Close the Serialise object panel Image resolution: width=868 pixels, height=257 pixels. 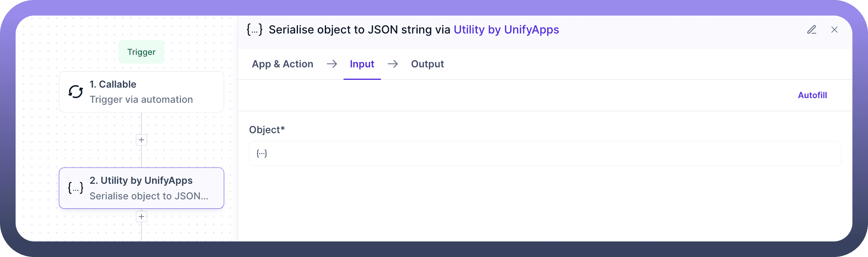tap(834, 30)
